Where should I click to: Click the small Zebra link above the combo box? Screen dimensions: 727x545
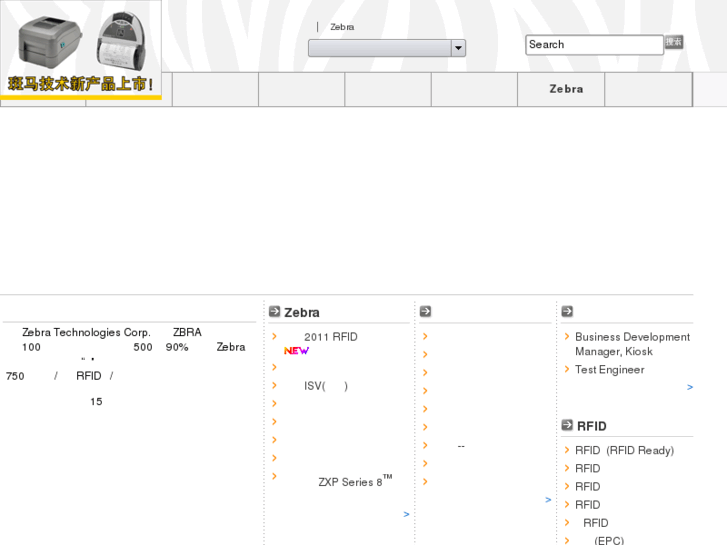[x=342, y=27]
